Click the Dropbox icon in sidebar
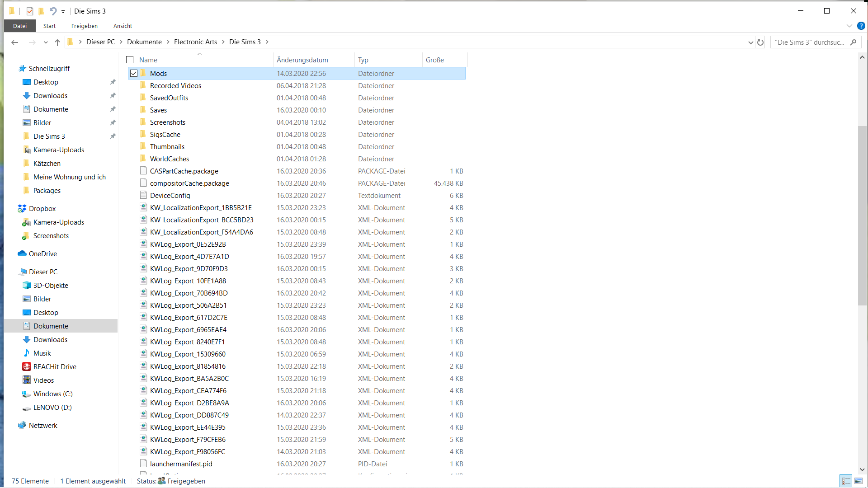The width and height of the screenshot is (868, 488). (x=22, y=209)
